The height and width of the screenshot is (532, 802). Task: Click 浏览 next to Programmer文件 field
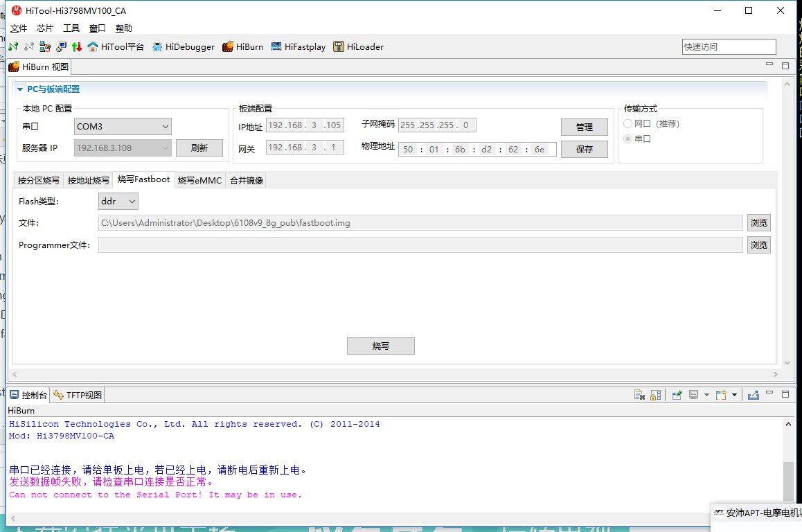click(x=758, y=245)
